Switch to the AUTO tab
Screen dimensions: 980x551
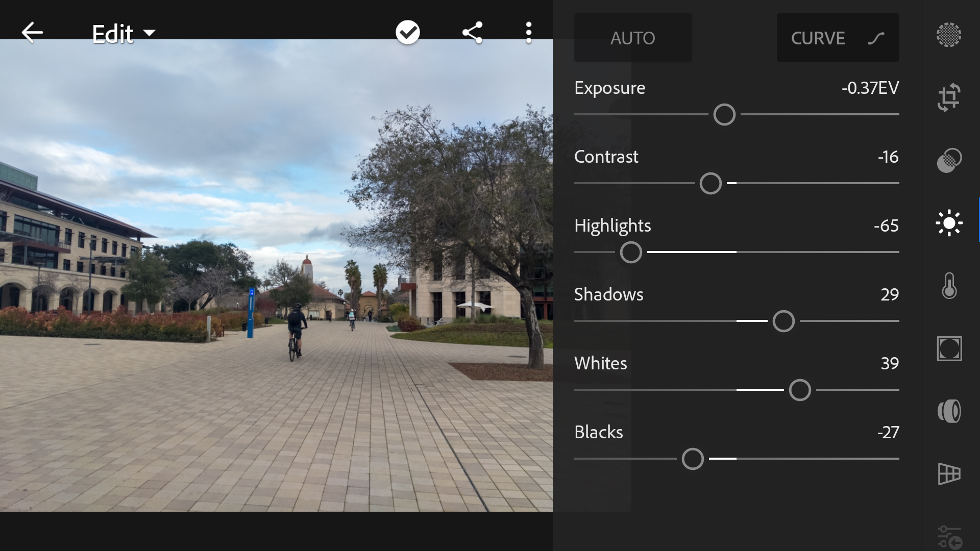tap(633, 37)
